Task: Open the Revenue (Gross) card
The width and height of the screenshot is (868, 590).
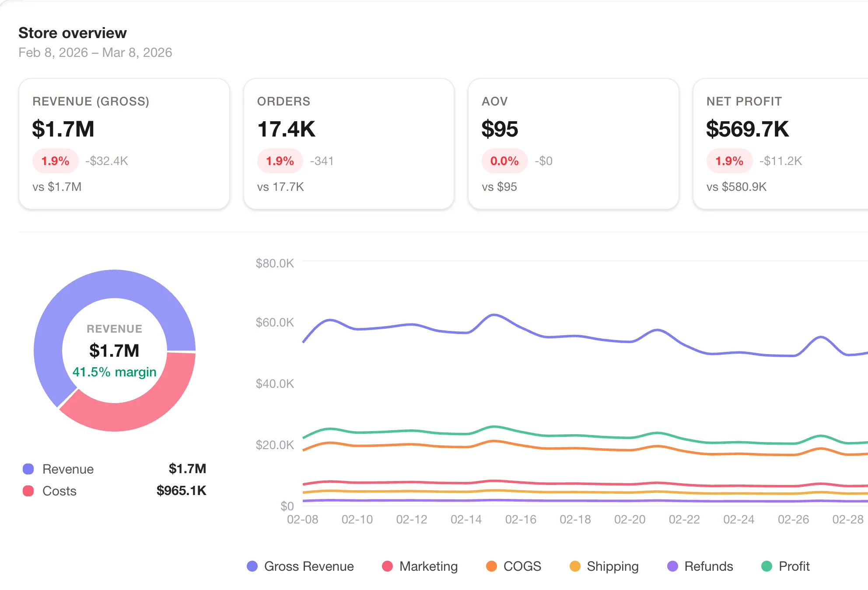Action: (x=124, y=144)
